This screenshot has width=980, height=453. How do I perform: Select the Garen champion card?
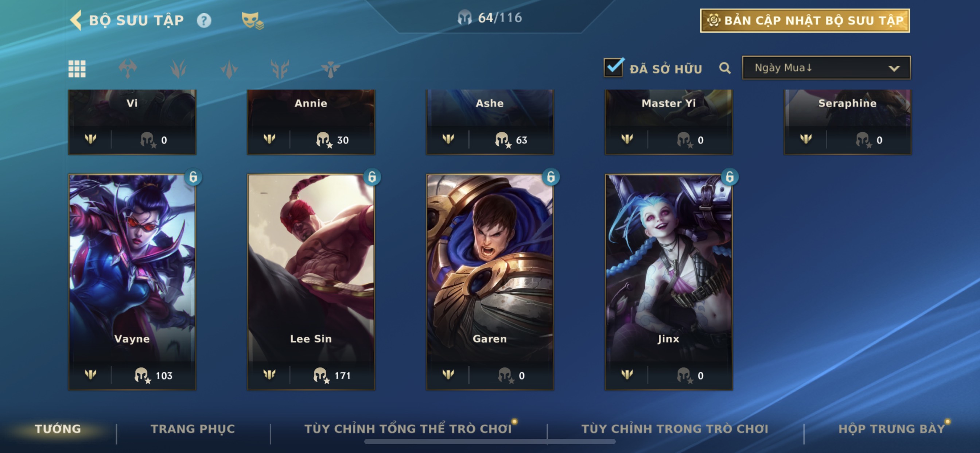pos(490,282)
